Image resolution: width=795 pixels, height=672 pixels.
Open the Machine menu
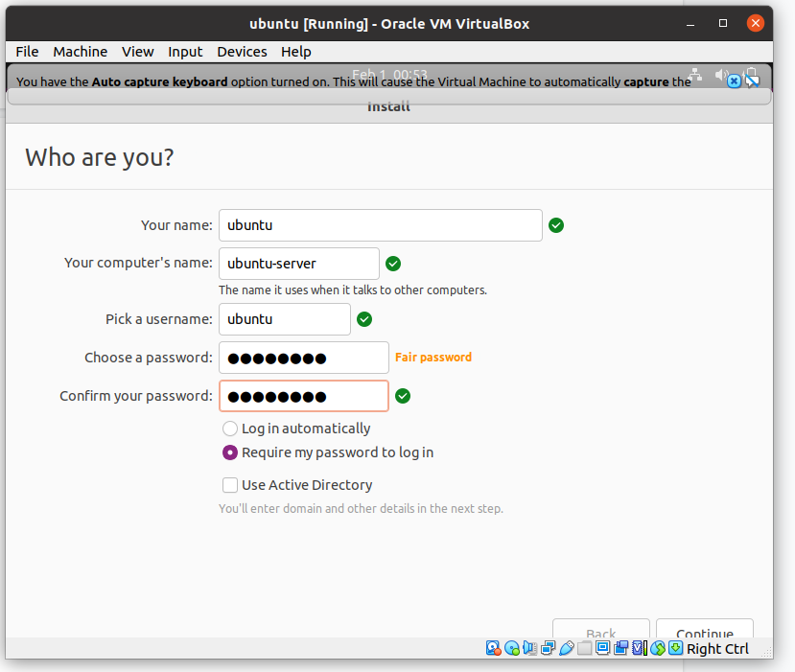tap(81, 52)
